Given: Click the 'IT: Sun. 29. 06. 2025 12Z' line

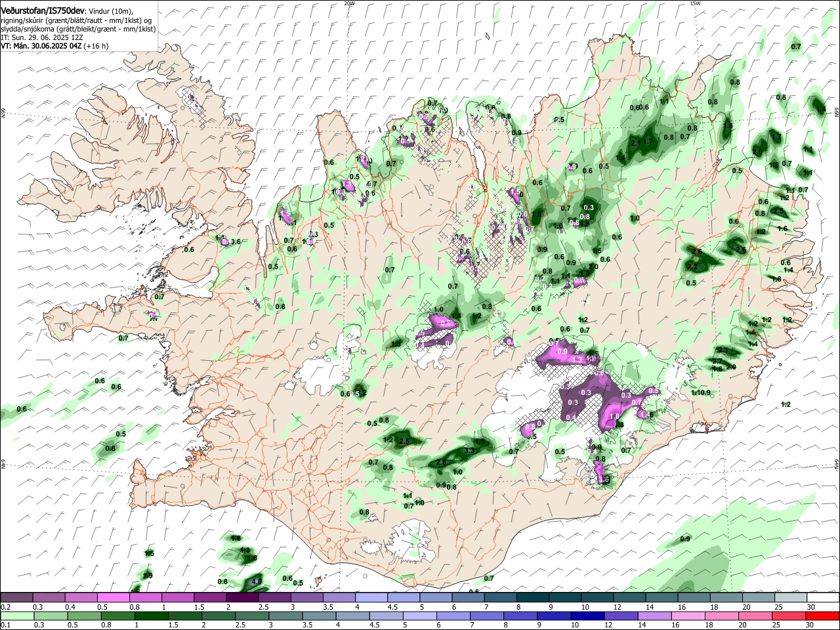Looking at the screenshot, I should 41,37.
